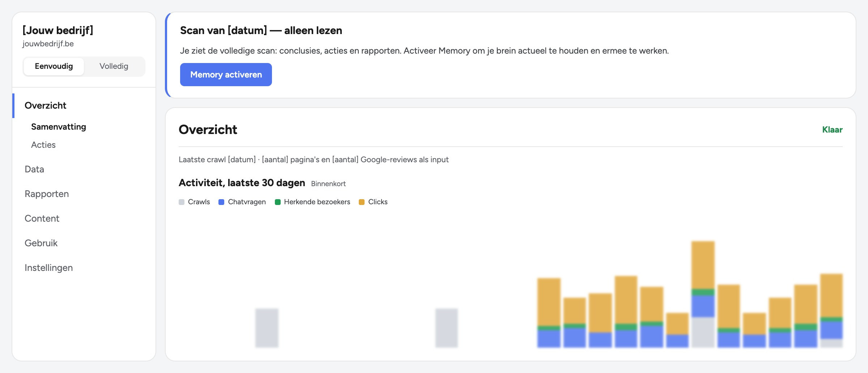Click the 'Scan van [datum] — alleen lezen' heading
Screen dimensions: 868x373
261,30
